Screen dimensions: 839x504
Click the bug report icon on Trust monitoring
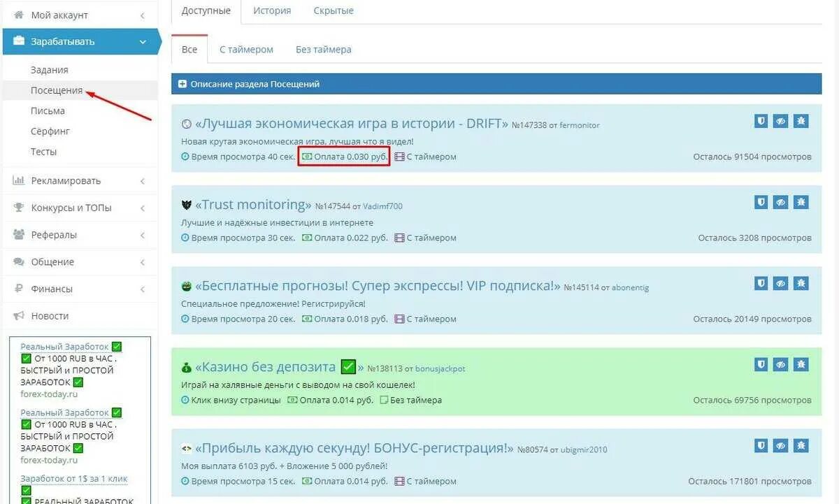tap(801, 202)
